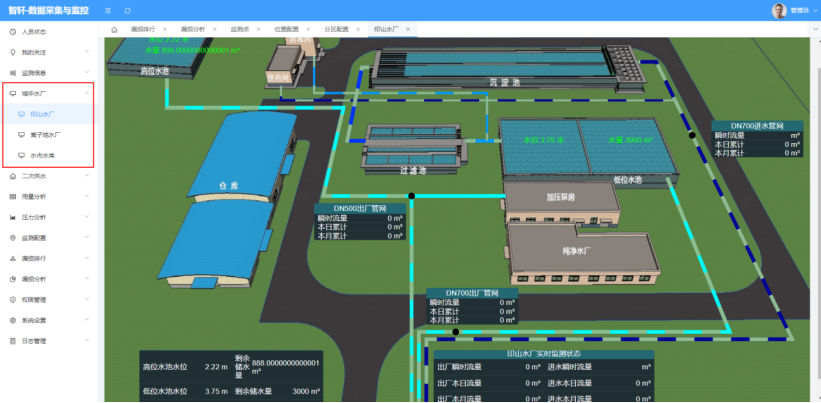Expand the 用量分析 menu group

click(x=49, y=197)
